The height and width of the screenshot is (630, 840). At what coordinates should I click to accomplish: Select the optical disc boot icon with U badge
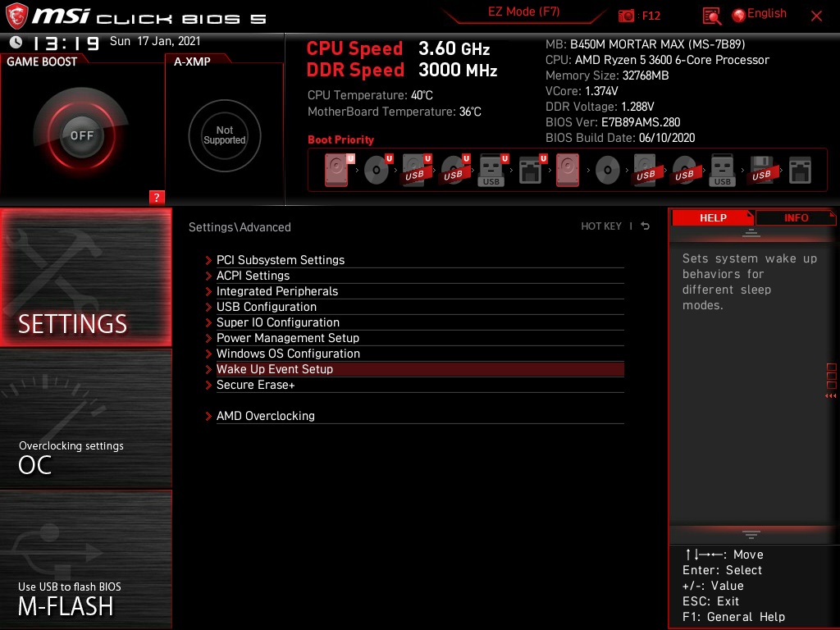point(377,170)
